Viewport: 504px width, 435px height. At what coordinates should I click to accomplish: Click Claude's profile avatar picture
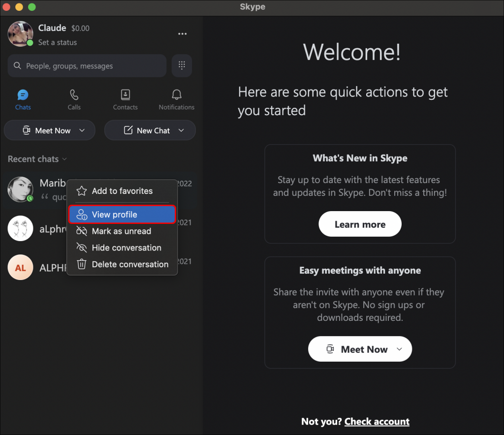[x=20, y=33]
